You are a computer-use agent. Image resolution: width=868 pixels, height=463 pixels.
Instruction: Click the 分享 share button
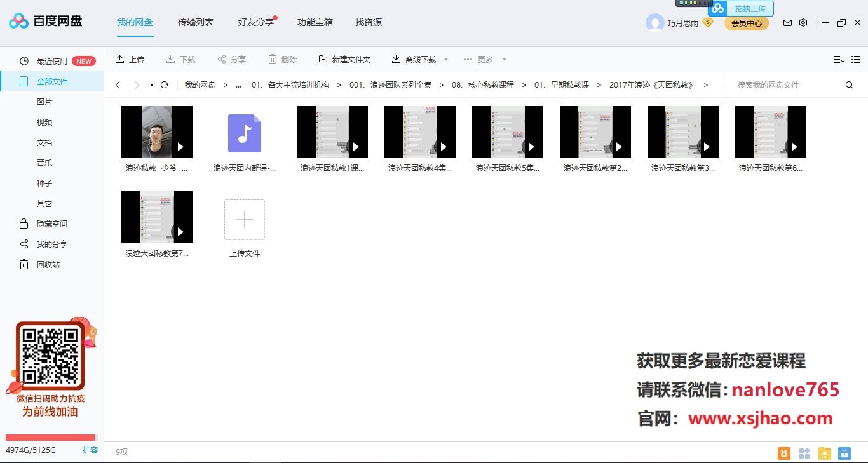click(x=231, y=59)
